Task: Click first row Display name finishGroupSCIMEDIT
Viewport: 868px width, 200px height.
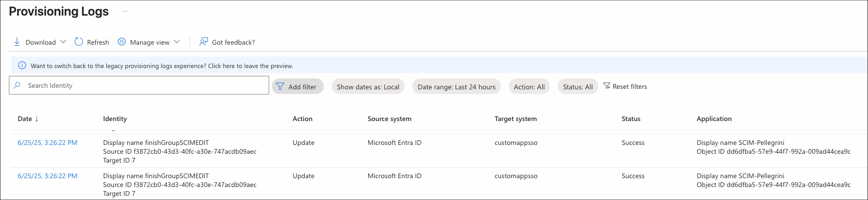Action: [x=156, y=142]
